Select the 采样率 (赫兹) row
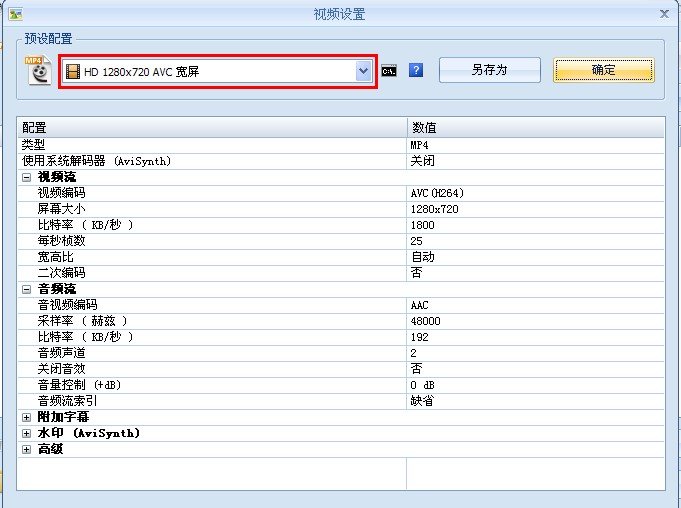 point(341,321)
